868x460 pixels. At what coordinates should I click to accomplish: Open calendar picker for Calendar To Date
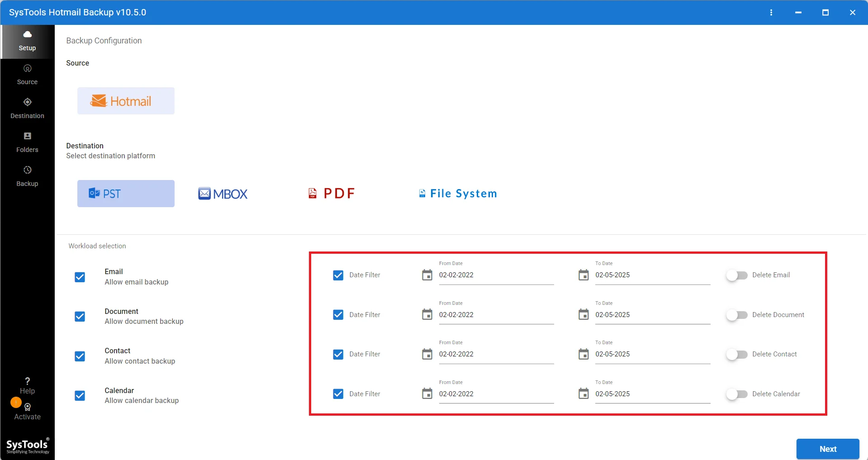(x=583, y=394)
